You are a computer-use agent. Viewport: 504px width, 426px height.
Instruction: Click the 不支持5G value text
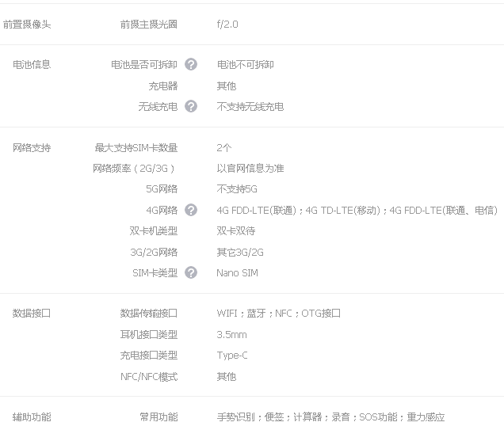[x=237, y=189]
